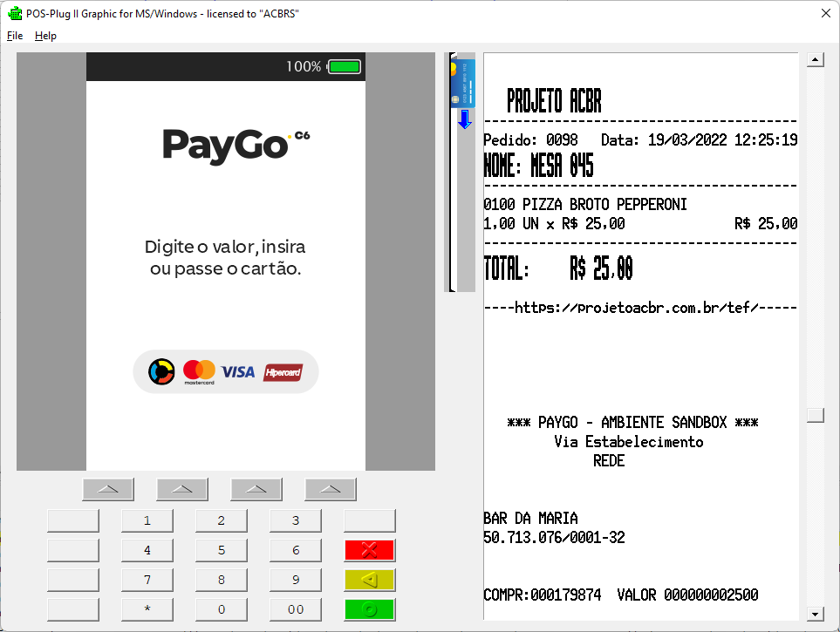840x632 pixels.
Task: Tap the single 0 key on keypad
Action: click(222, 609)
